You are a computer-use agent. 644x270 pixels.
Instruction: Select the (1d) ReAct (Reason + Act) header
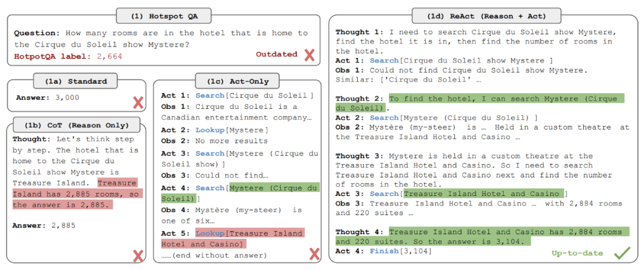tap(487, 17)
